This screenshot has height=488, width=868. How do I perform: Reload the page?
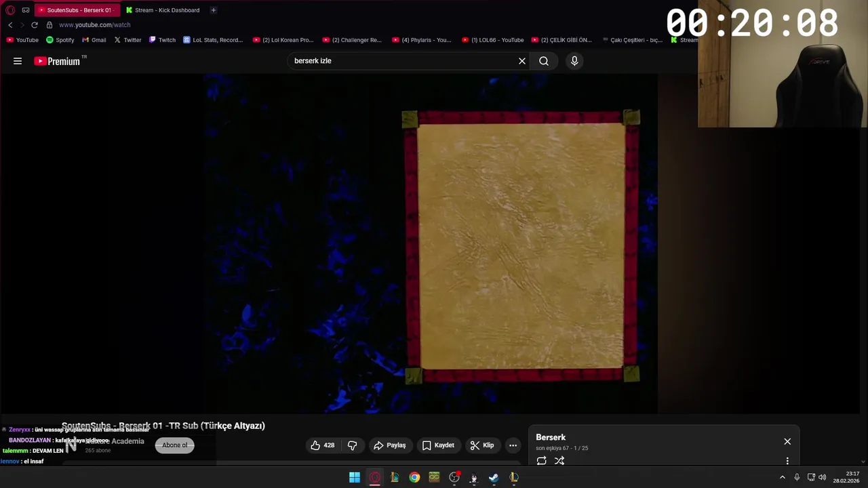click(x=35, y=25)
